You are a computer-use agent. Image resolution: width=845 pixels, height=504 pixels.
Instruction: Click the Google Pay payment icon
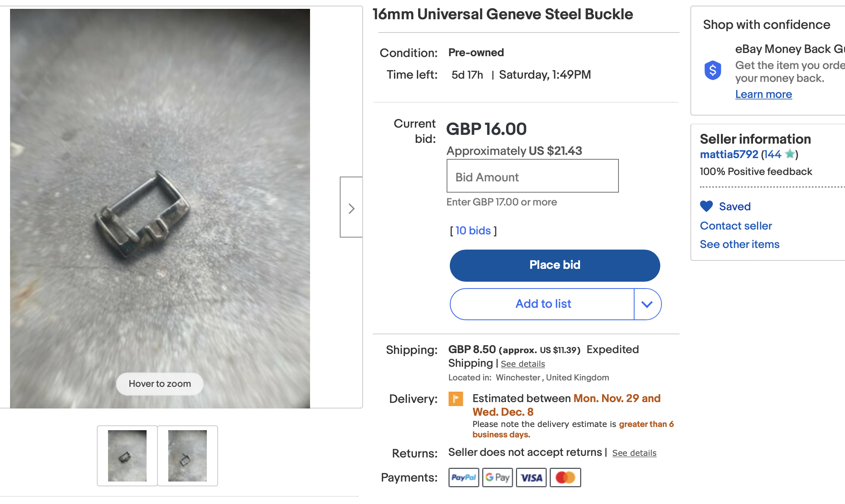pos(497,478)
